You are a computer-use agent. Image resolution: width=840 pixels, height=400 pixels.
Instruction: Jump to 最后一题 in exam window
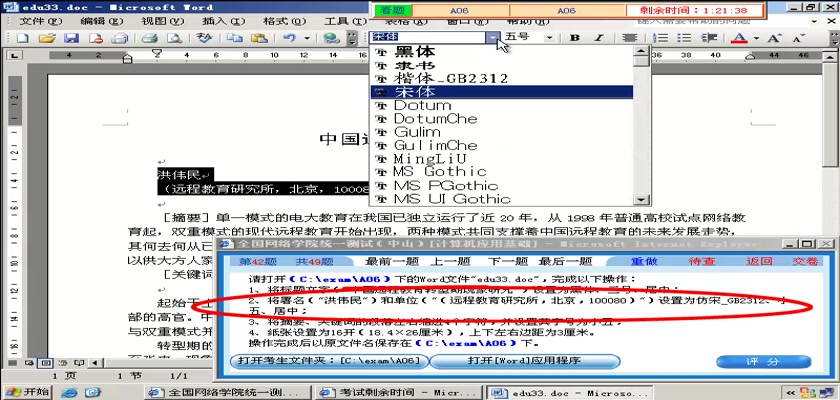[x=565, y=261]
